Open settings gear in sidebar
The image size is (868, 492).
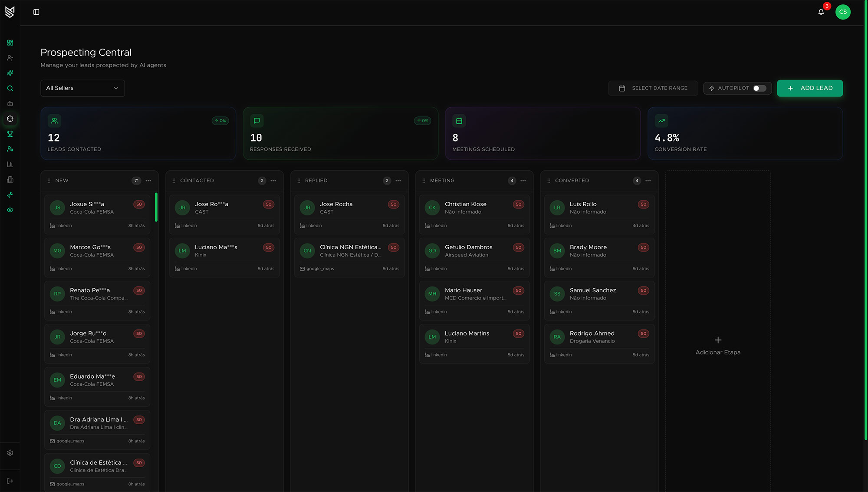point(10,452)
